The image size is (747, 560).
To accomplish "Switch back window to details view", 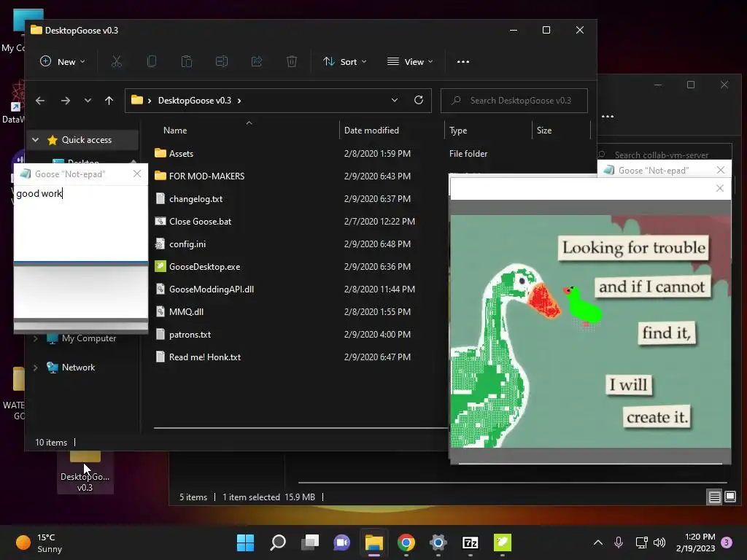I will click(715, 497).
